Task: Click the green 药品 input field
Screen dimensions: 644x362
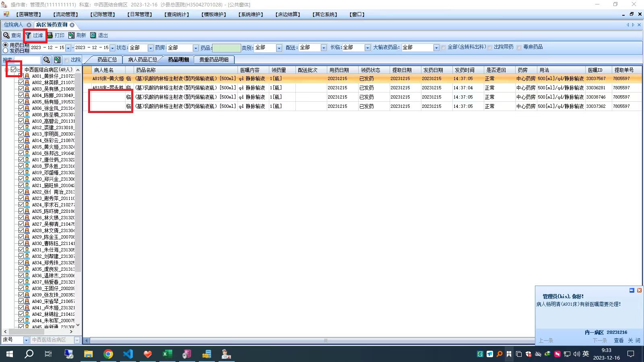Action: pos(226,48)
